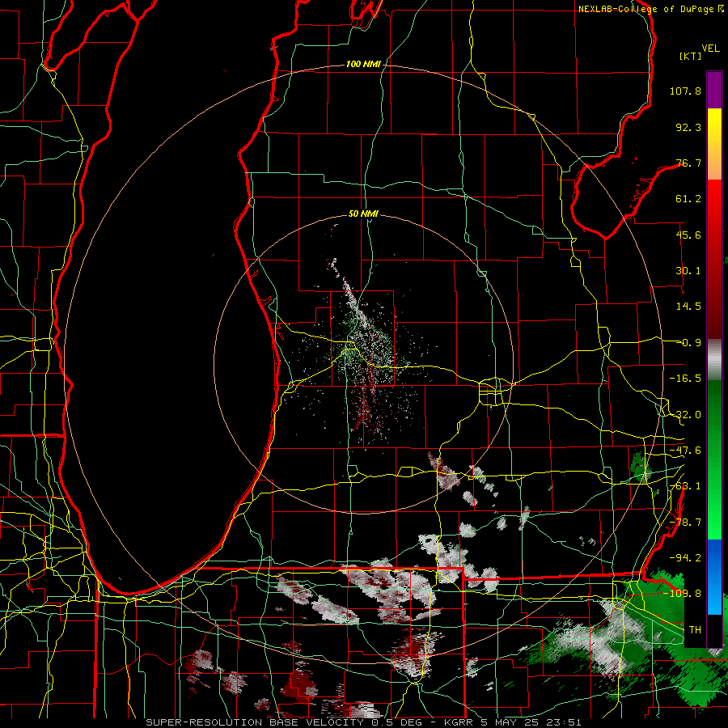The height and width of the screenshot is (728, 728).
Task: Click the -109.8 scale value
Action: point(683,594)
